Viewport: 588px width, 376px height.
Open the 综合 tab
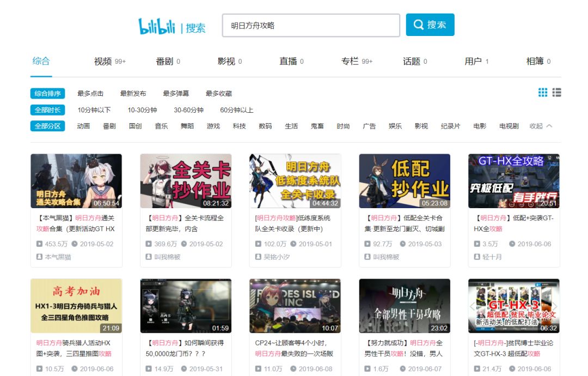pyautogui.click(x=41, y=61)
